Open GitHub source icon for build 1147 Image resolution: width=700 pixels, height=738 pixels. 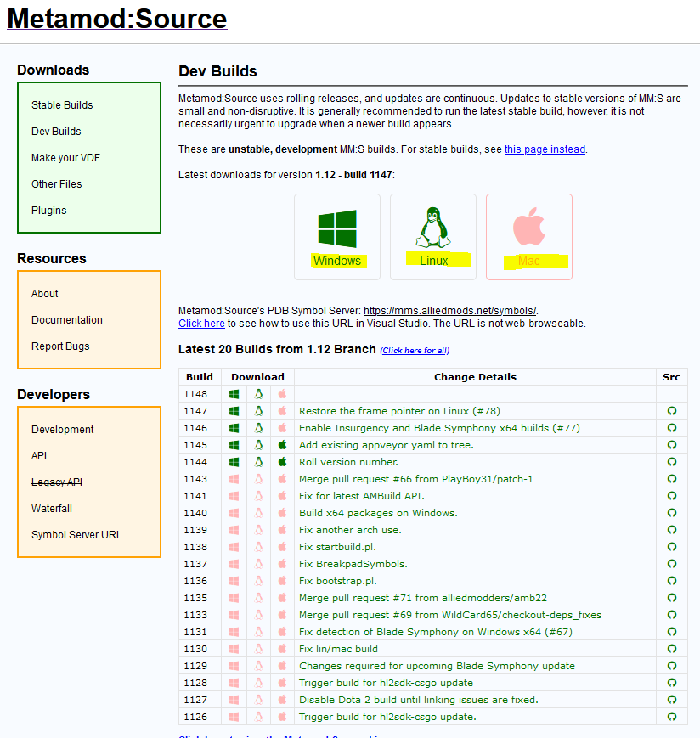672,411
